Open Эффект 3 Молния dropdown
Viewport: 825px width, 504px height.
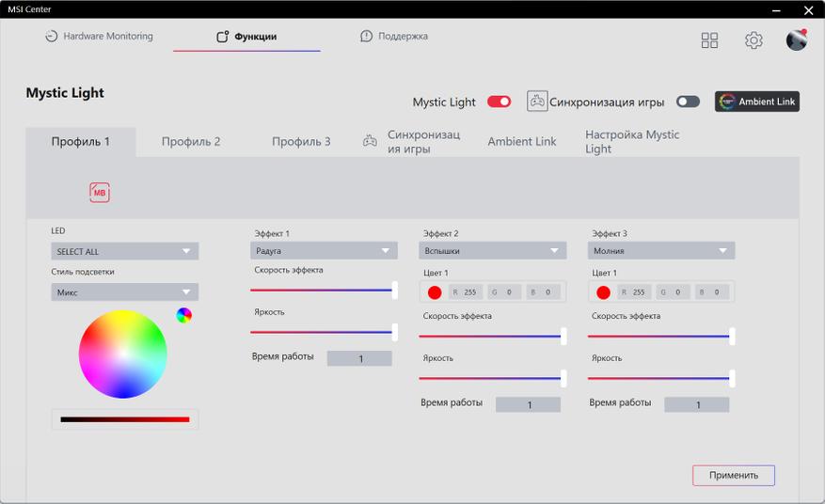[661, 251]
